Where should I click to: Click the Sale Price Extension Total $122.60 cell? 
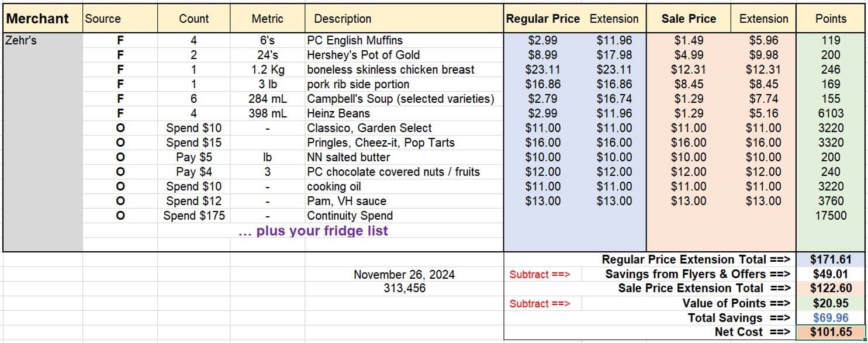point(831,289)
